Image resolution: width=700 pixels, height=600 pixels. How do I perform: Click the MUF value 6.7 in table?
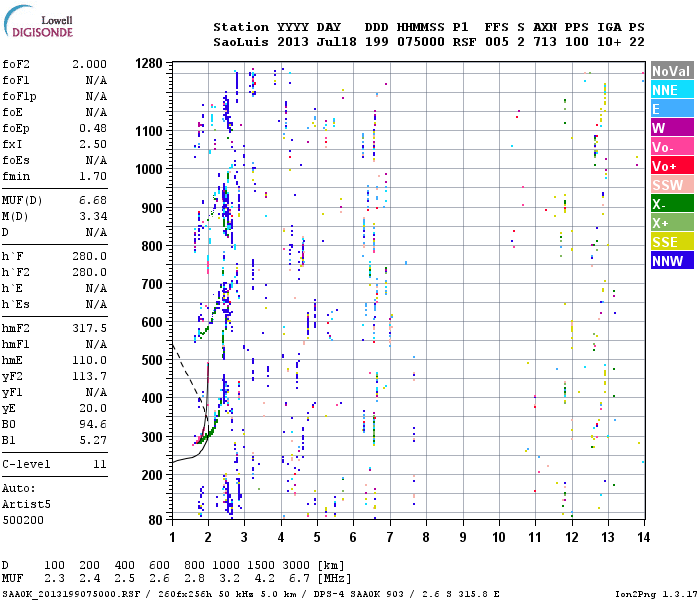[x=299, y=579]
